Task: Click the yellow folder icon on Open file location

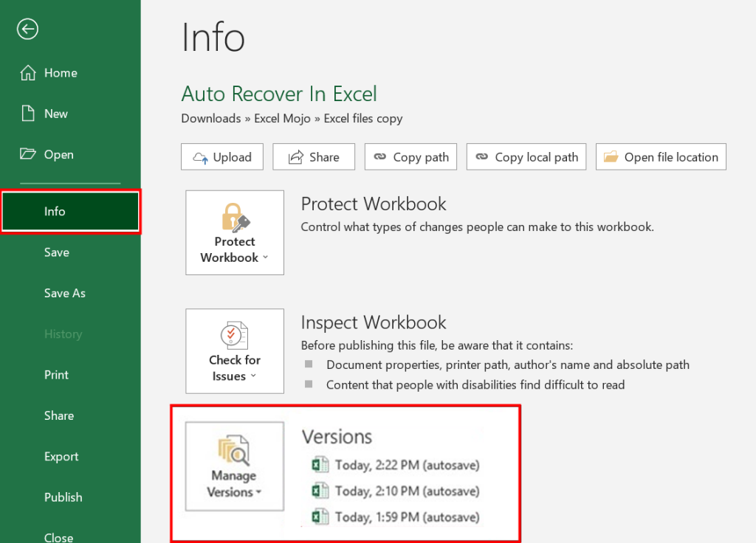Action: point(611,156)
